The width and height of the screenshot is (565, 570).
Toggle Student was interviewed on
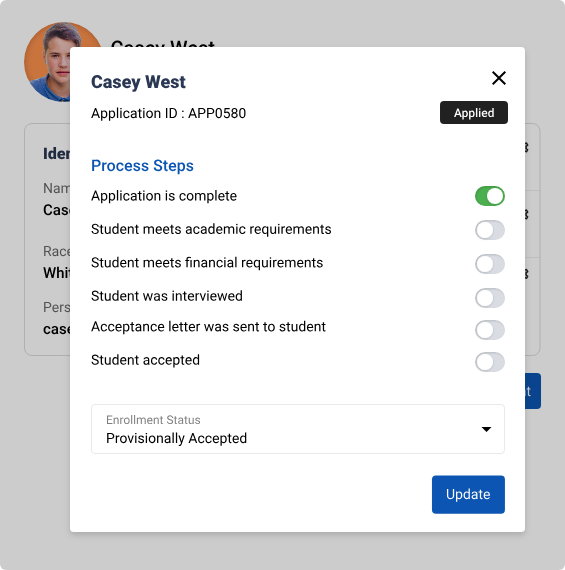click(x=490, y=298)
